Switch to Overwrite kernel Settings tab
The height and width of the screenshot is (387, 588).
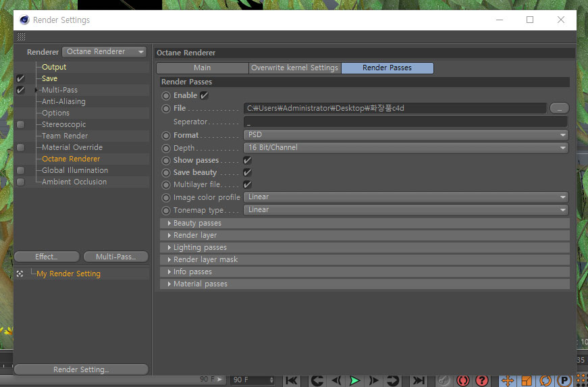pos(295,68)
